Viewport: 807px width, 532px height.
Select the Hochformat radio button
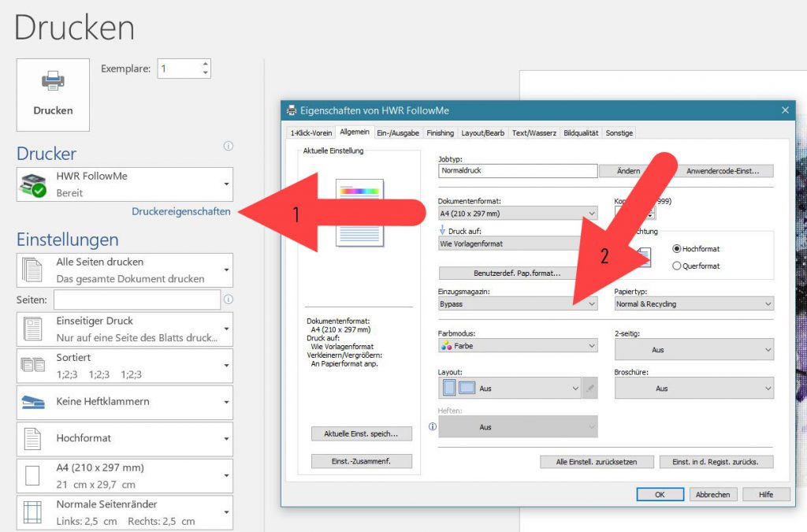[677, 249]
